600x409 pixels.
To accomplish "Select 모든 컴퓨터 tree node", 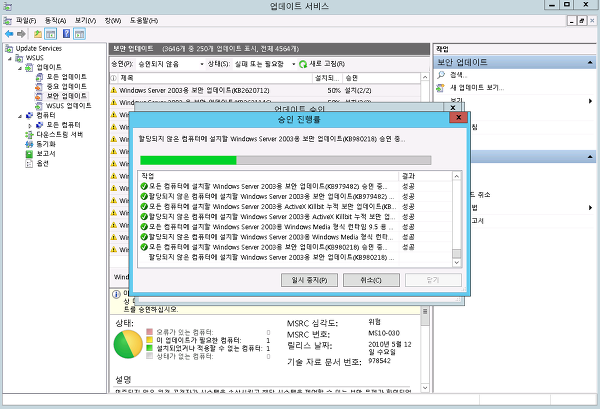I will tap(63, 125).
